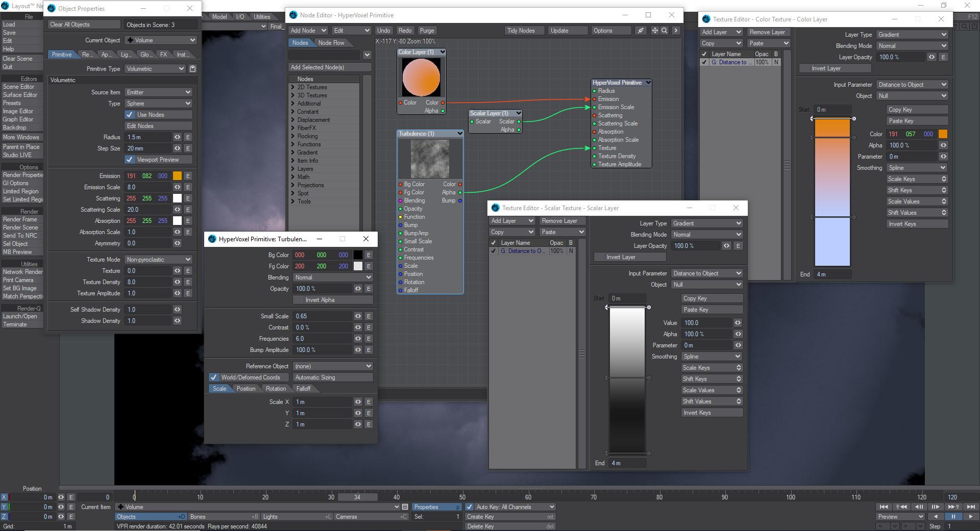Jump to the next keyframe

pos(953,507)
